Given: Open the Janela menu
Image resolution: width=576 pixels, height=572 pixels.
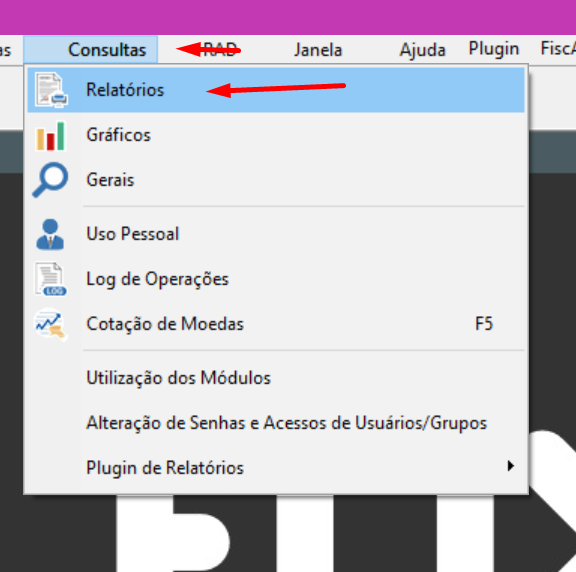Looking at the screenshot, I should (318, 50).
